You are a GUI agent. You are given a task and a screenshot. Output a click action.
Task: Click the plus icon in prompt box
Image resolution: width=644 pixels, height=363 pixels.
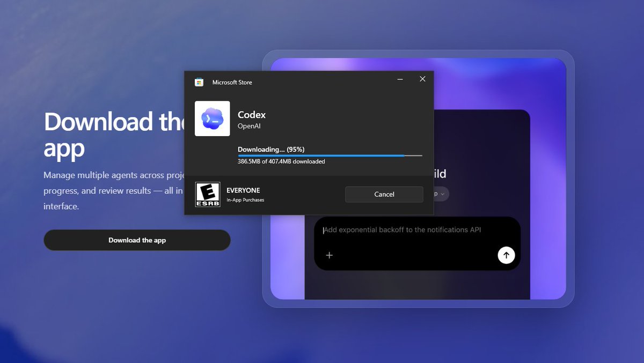330,255
